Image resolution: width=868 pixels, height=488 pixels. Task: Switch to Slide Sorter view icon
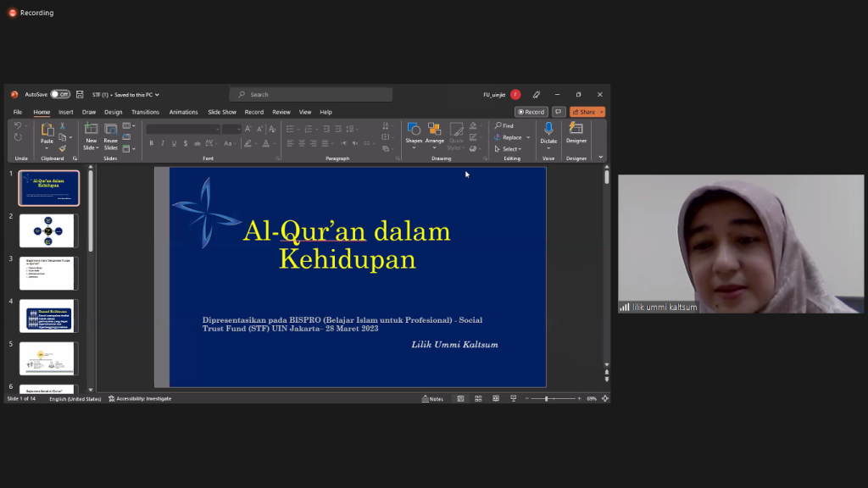478,398
